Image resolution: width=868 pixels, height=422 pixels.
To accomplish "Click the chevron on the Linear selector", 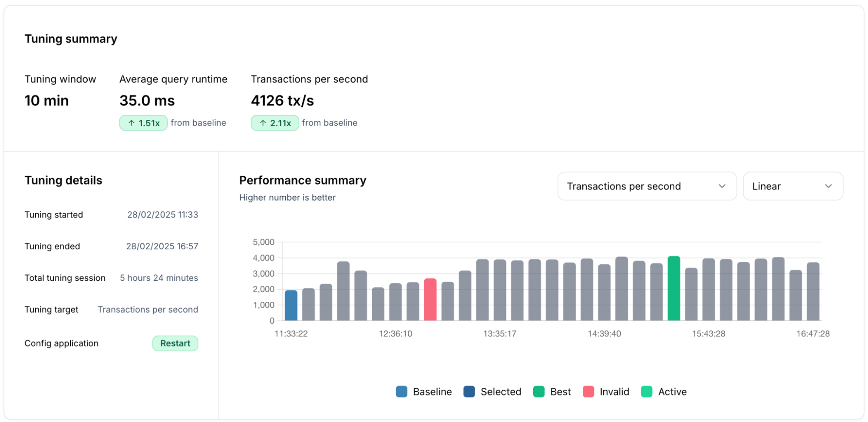I will point(828,186).
